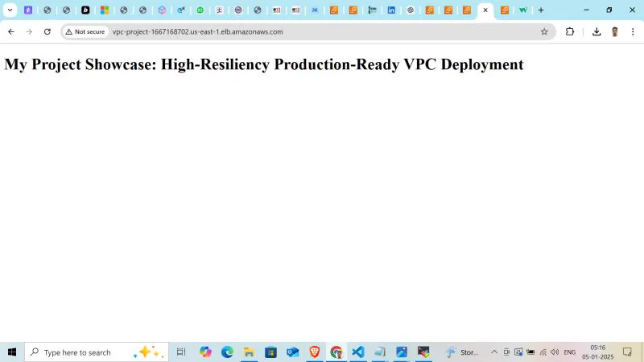Viewport: 644px width, 362px height.
Task: Click the Chrome icon in the taskbar
Action: pos(336,352)
